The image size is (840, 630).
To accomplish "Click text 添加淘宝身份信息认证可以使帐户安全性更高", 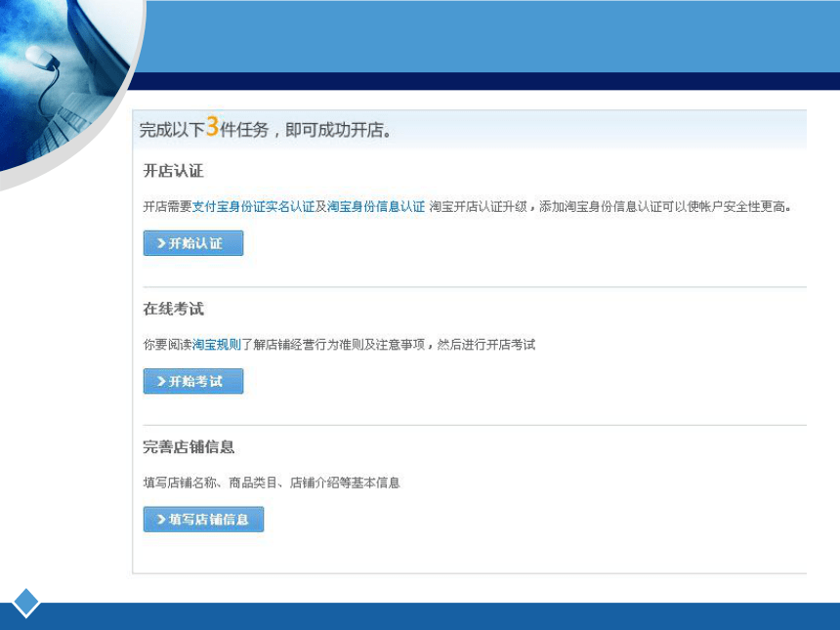I will tap(662, 206).
